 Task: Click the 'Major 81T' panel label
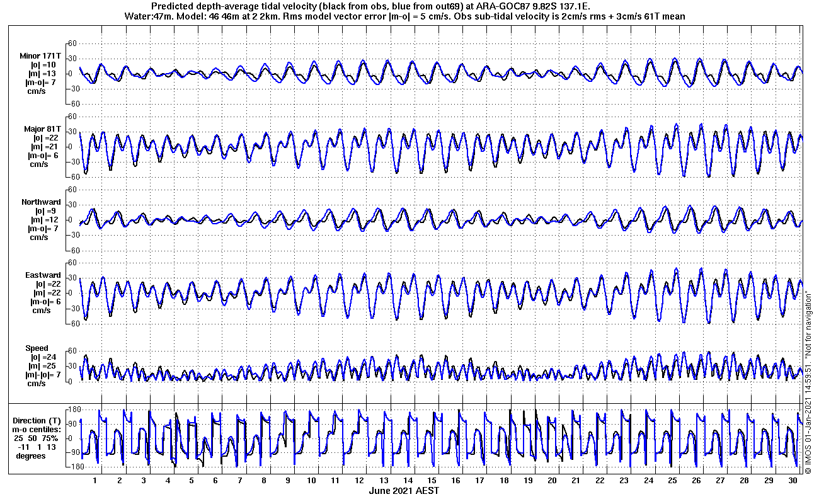[42, 129]
